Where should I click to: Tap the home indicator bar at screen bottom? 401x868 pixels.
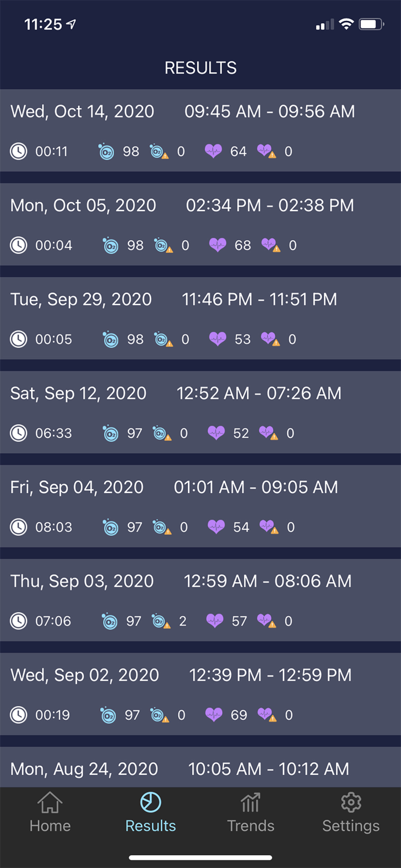(x=200, y=858)
